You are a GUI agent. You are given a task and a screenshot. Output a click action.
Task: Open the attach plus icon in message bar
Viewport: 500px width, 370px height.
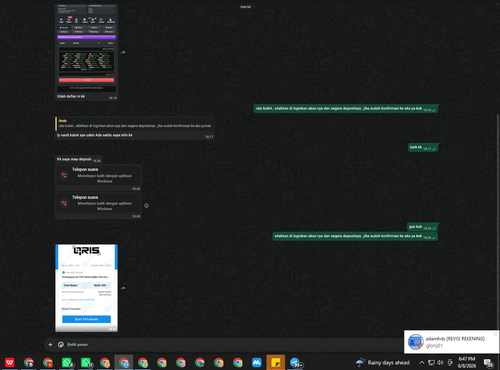coord(50,344)
